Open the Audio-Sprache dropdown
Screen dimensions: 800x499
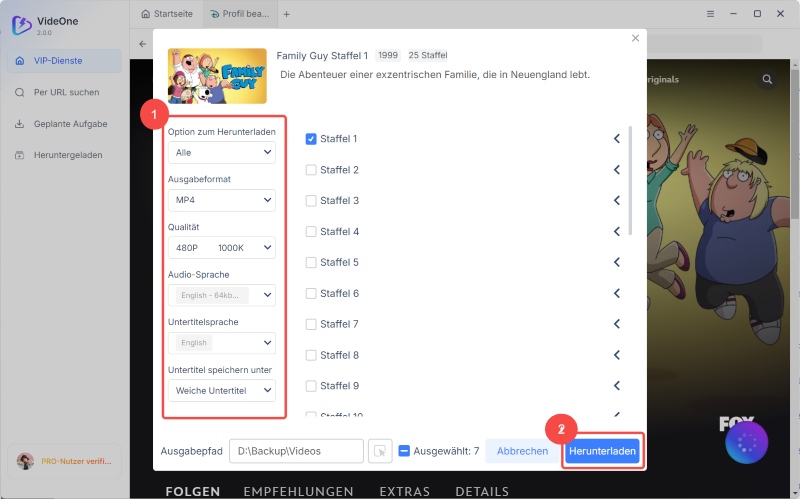[221, 295]
